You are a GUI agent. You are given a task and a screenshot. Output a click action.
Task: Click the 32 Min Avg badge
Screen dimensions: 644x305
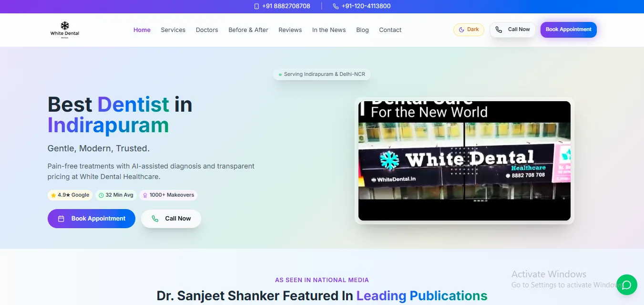pos(116,195)
